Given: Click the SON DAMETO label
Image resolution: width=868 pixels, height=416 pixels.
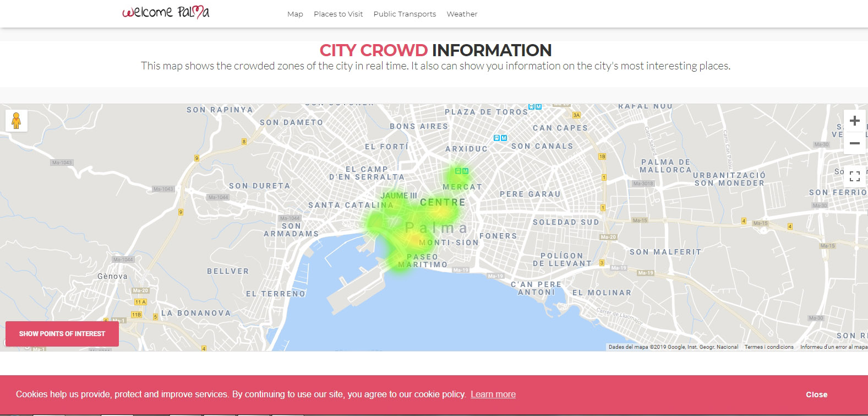Looking at the screenshot, I should (x=291, y=122).
